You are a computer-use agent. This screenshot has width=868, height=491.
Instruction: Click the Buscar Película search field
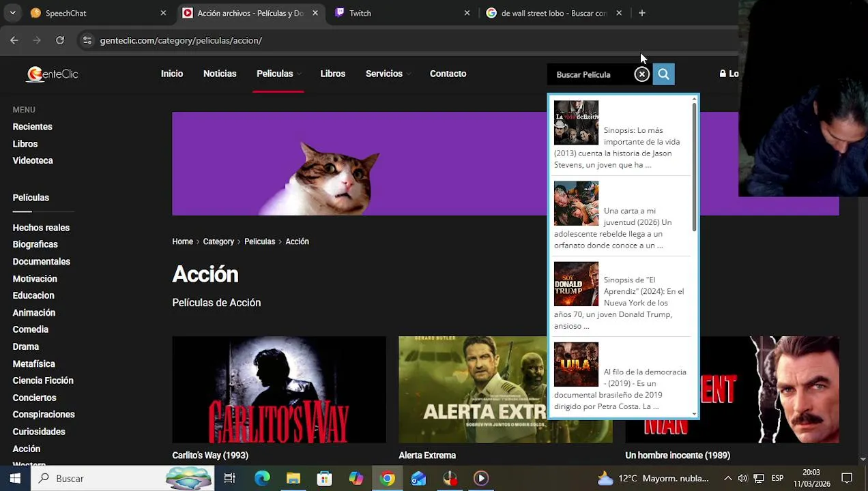point(590,74)
